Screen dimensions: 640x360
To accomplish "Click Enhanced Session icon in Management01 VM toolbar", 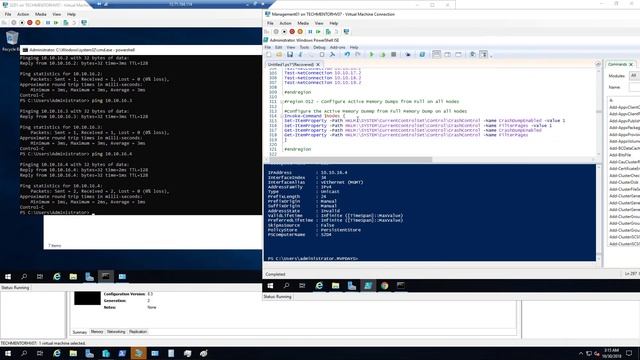I will [x=347, y=32].
